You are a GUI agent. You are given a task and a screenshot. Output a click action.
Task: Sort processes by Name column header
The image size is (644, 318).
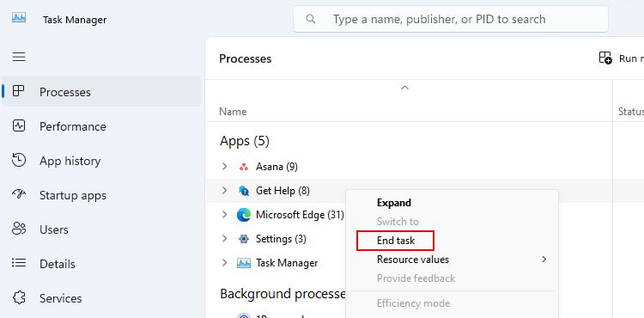pos(233,112)
